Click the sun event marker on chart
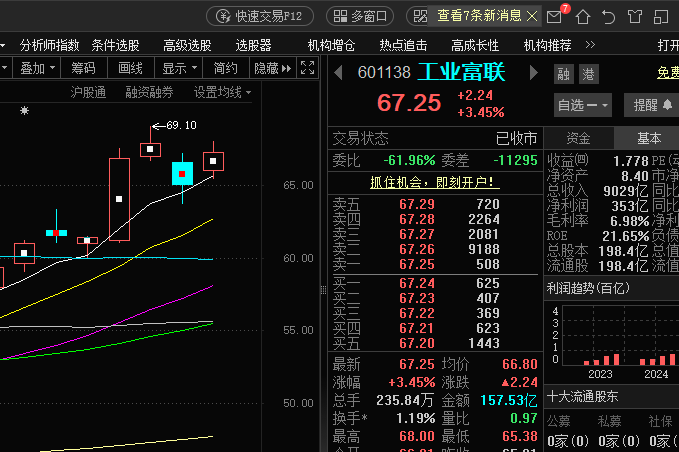The height and width of the screenshot is (452, 679). tap(24, 110)
